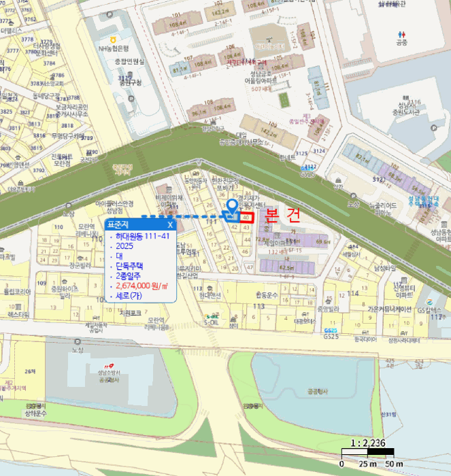Click the 2,674,000 원/㎡ price text
The image size is (451, 476).
point(141,286)
